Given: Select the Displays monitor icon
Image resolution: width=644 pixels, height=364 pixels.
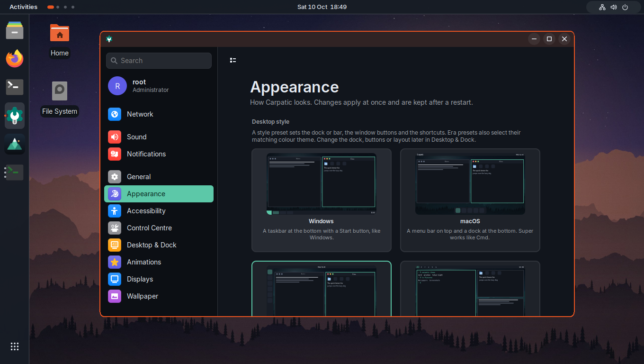Looking at the screenshot, I should pos(115,279).
